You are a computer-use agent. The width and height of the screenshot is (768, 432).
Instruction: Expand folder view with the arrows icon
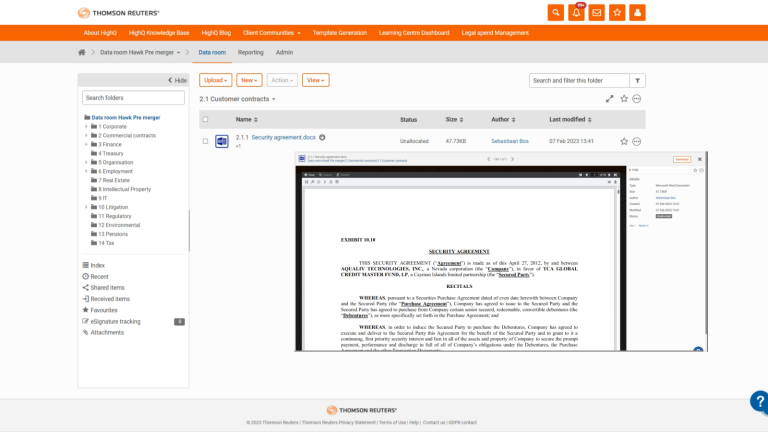[x=610, y=99]
